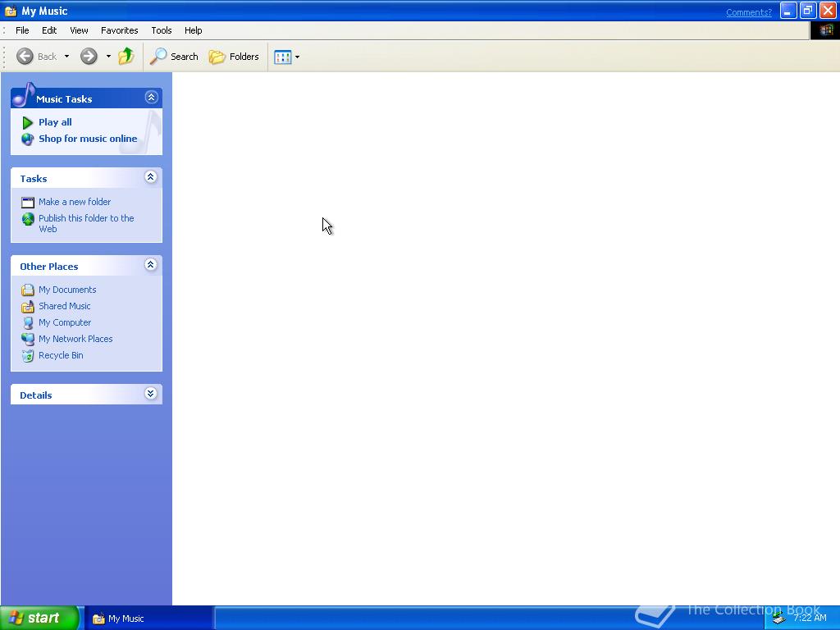Open the File menu

tap(22, 30)
